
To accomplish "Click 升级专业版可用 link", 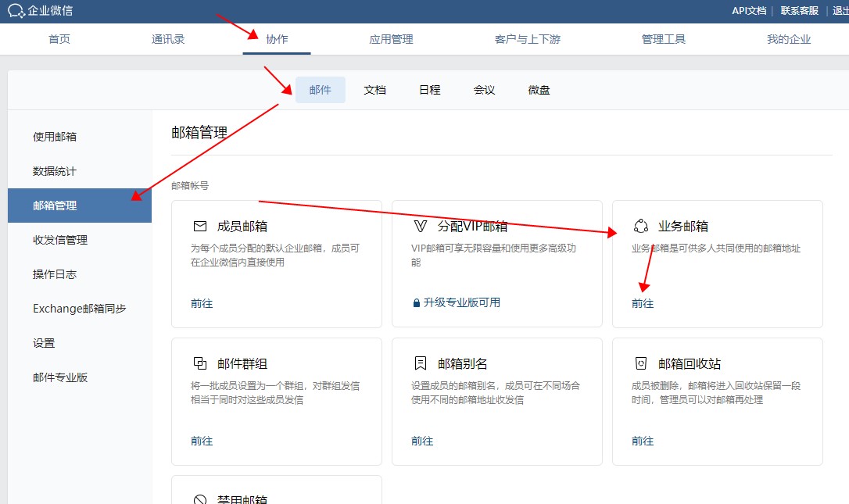I will point(461,302).
